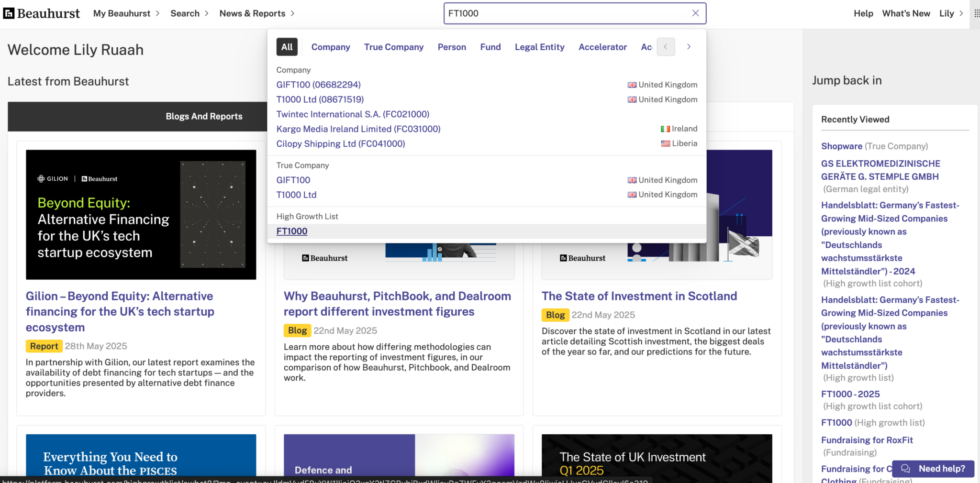Click the Blog tag on the Scotland article
This screenshot has width=980, height=483.
click(556, 315)
